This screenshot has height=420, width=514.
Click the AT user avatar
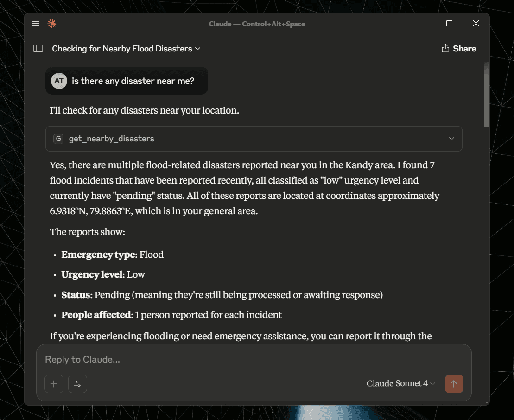[59, 81]
